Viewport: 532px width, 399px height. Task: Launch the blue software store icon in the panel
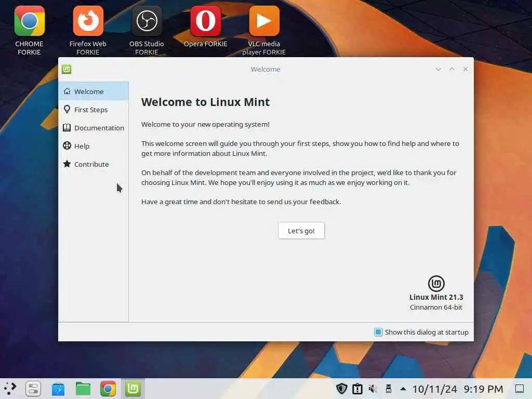pos(58,389)
